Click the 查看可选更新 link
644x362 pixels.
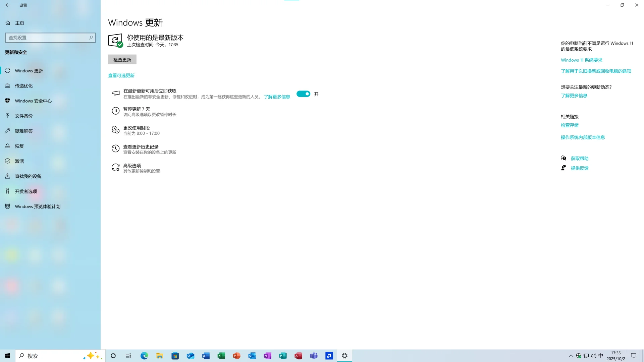121,75
